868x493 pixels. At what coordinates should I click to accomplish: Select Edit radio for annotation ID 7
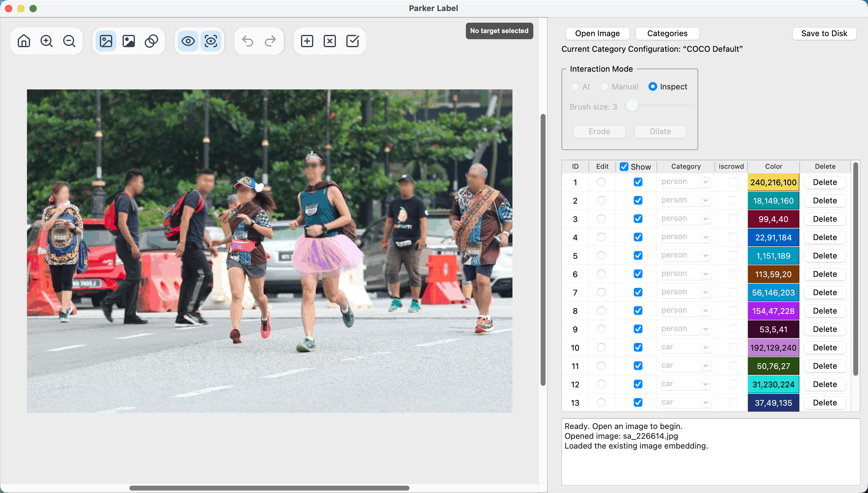(601, 292)
